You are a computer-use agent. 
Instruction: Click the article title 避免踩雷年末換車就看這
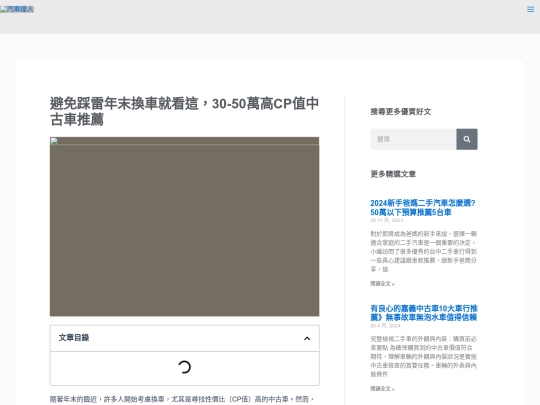click(184, 112)
